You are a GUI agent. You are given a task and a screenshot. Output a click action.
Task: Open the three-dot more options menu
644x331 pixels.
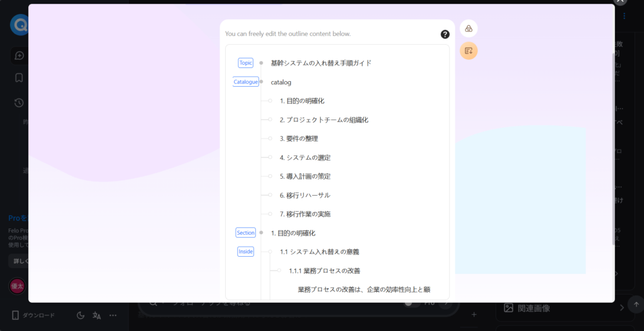click(113, 315)
